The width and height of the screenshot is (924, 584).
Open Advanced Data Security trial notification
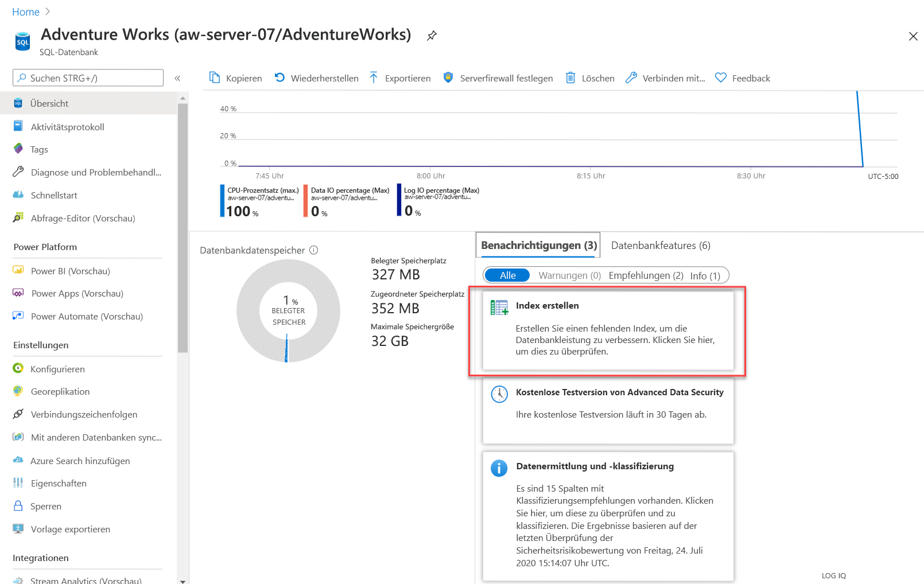[x=608, y=410]
